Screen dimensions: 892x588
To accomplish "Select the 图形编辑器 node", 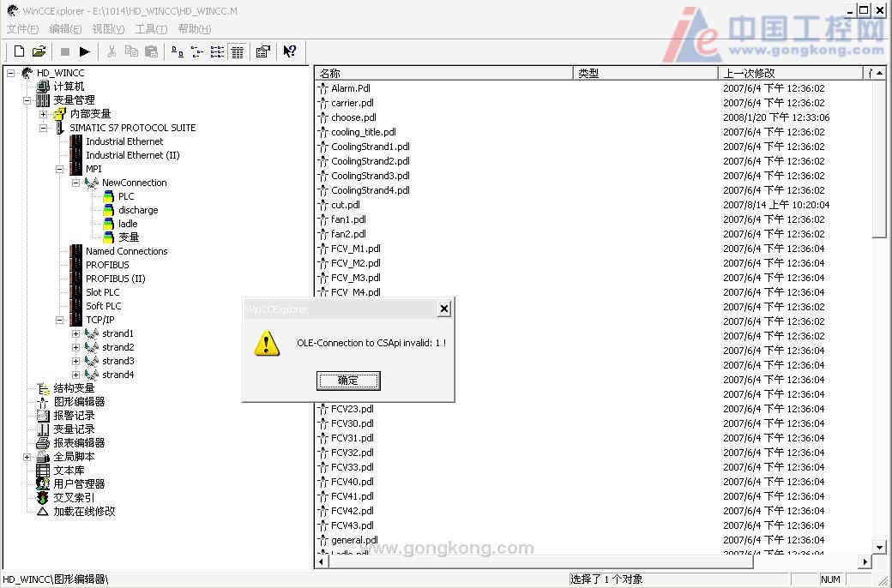I will [x=79, y=402].
